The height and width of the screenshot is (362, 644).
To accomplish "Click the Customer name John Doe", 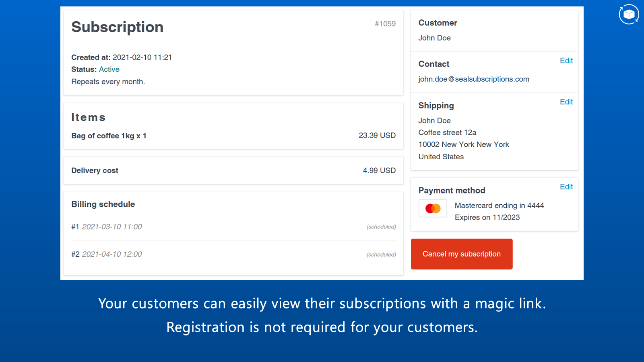I will pyautogui.click(x=434, y=38).
